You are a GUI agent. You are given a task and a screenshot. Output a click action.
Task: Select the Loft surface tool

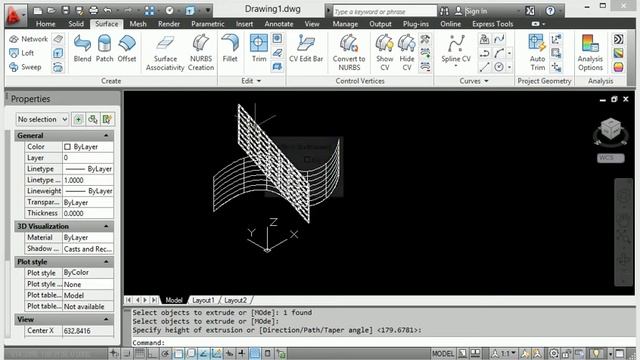[x=22, y=53]
